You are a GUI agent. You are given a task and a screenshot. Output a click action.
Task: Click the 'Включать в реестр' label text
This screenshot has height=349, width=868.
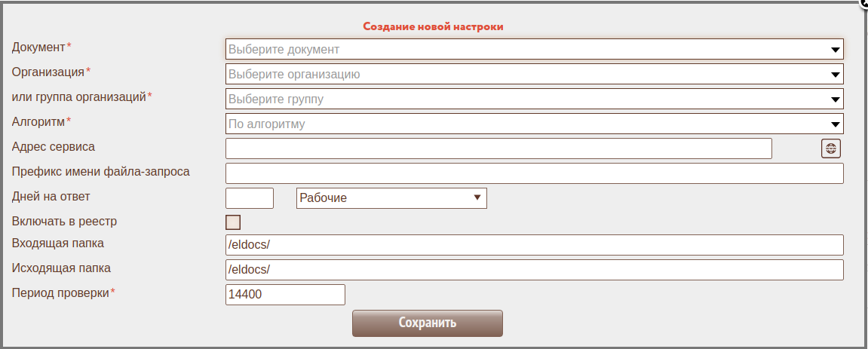point(65,222)
